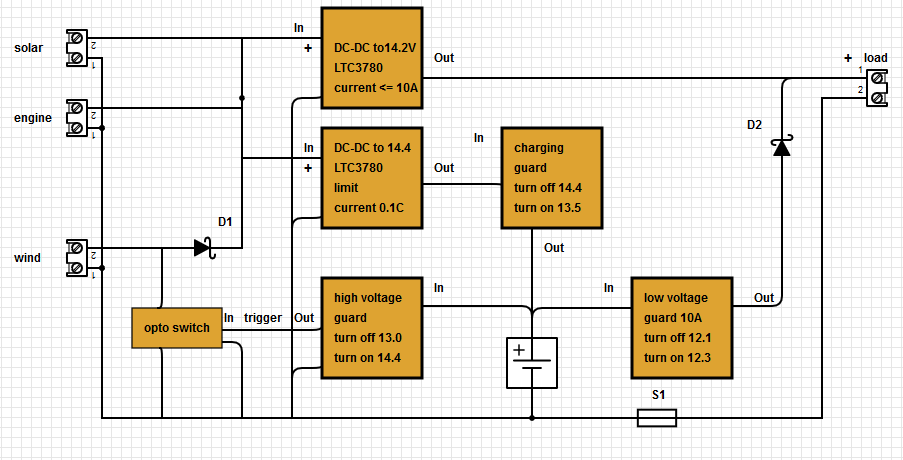The width and height of the screenshot is (903, 460).
Task: Select the engine terminal connector
Action: click(76, 118)
